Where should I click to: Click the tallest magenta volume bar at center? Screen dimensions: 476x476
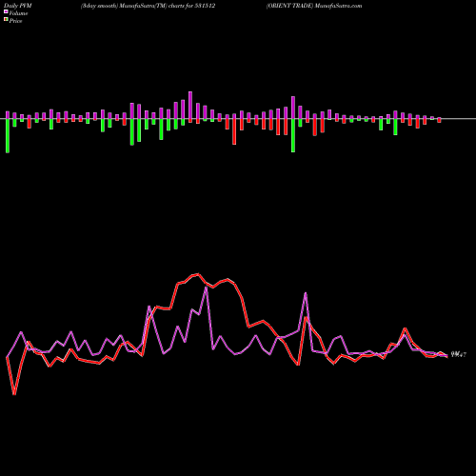click(190, 105)
